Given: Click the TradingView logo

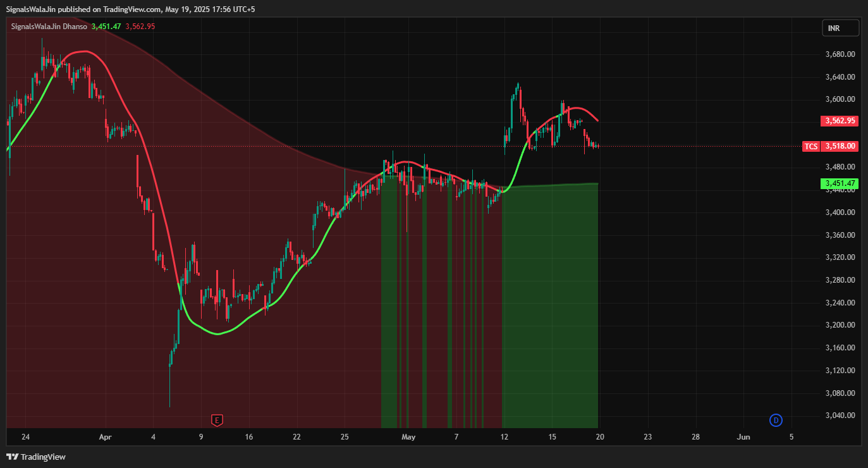Looking at the screenshot, I should click(36, 457).
